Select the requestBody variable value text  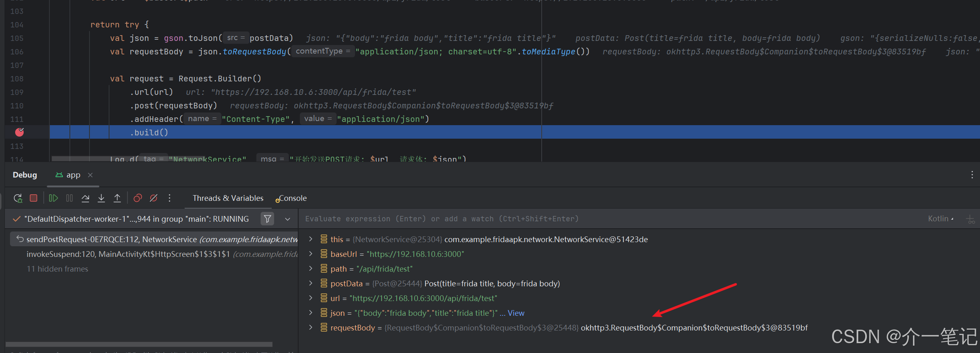(694, 328)
